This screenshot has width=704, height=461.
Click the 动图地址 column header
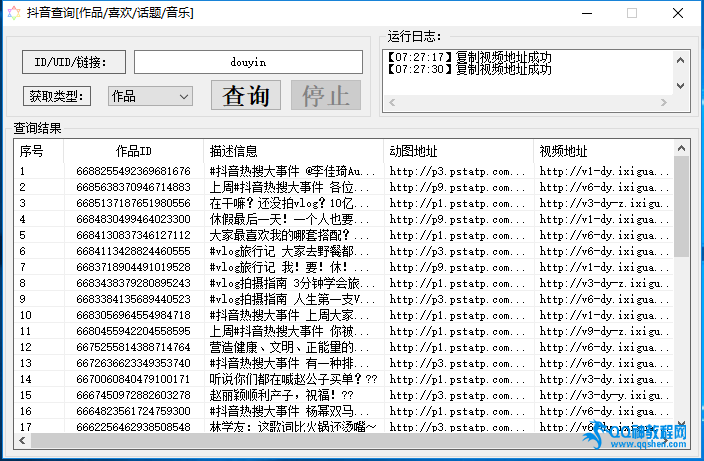coord(458,151)
